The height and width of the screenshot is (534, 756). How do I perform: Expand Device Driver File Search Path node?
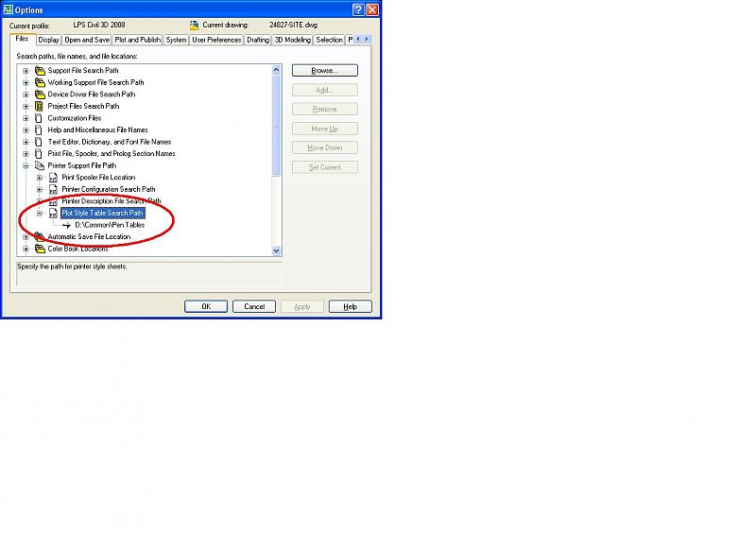(26, 95)
